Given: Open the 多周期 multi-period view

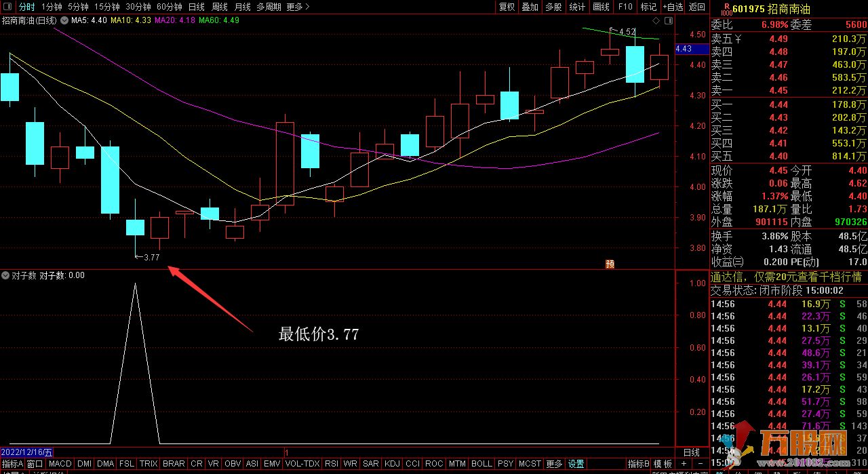Looking at the screenshot, I should tap(269, 7).
